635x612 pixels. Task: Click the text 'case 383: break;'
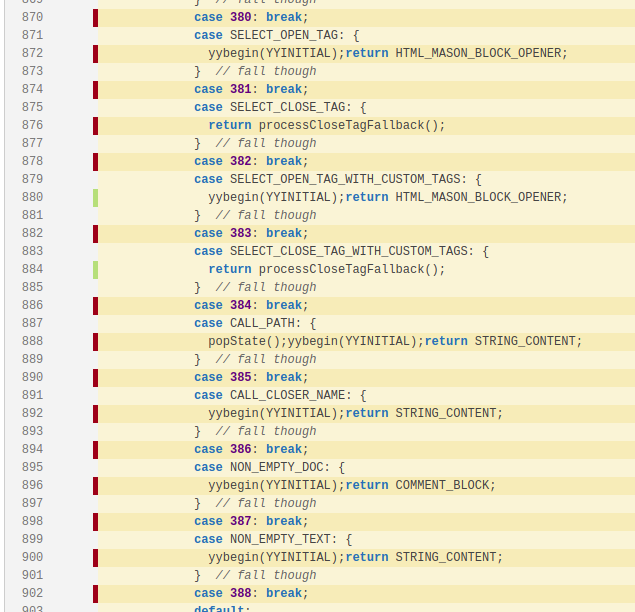click(251, 233)
